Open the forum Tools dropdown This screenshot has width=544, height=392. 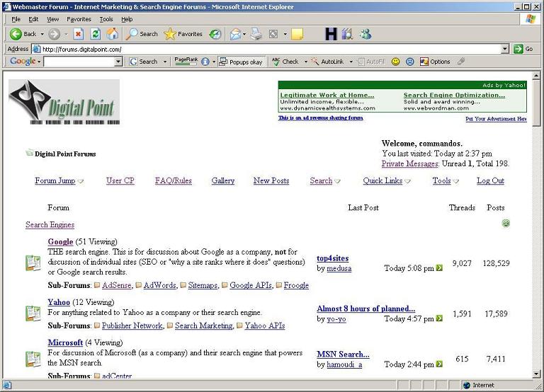446,180
